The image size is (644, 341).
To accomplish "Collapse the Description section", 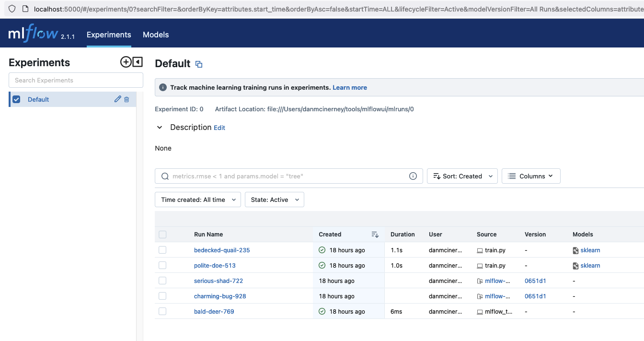I will tap(160, 127).
